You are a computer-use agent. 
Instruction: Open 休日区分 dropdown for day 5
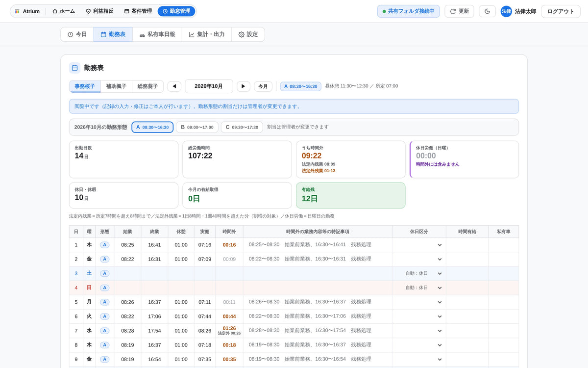tap(419, 302)
